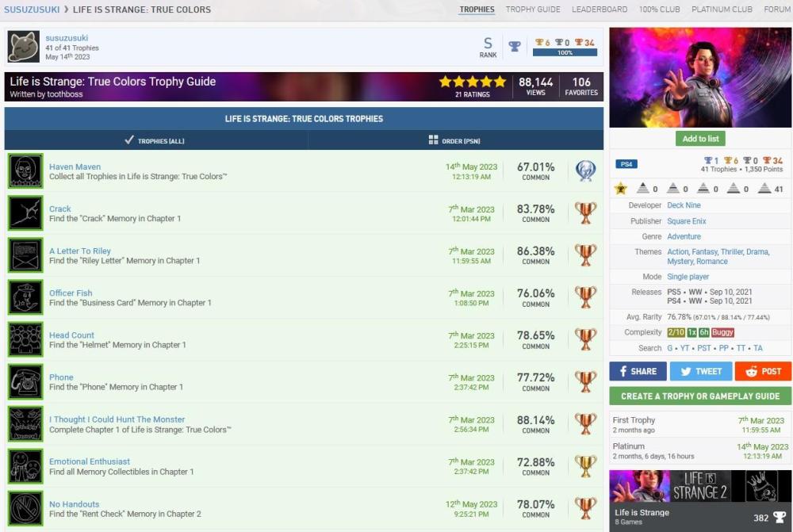The width and height of the screenshot is (793, 532).
Task: Open the Platinum Club tab
Action: pyautogui.click(x=721, y=10)
